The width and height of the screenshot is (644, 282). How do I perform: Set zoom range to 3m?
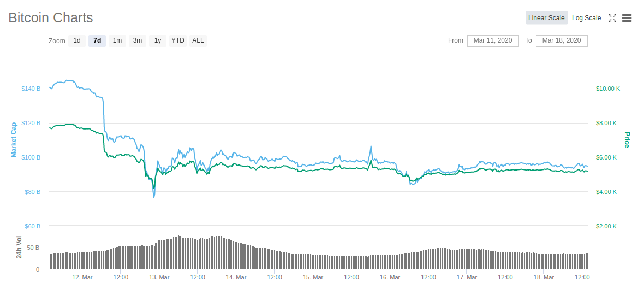click(138, 40)
